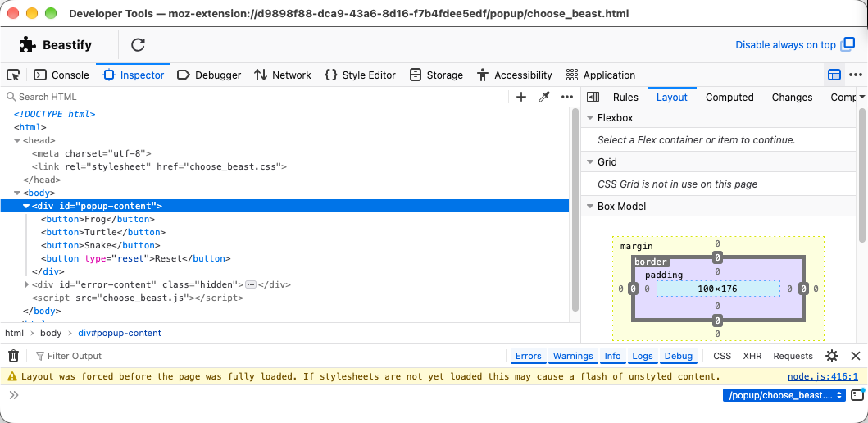Select the Snake button node
Image resolution: width=868 pixels, height=423 pixels.
101,245
